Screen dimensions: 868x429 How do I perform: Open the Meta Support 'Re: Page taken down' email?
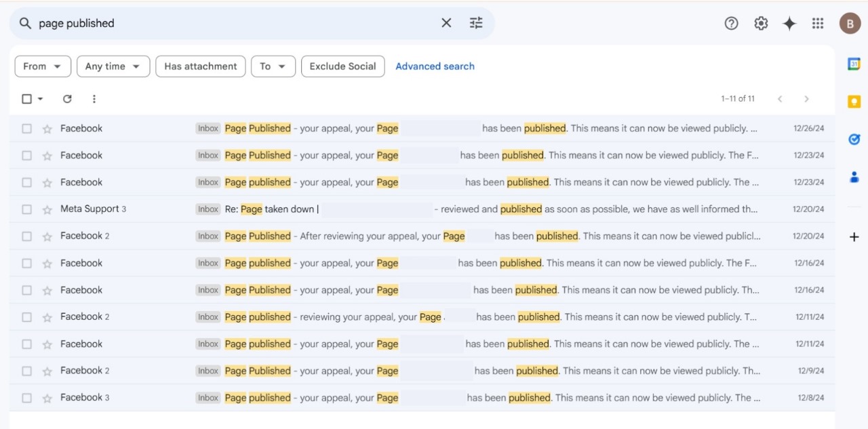pos(422,209)
